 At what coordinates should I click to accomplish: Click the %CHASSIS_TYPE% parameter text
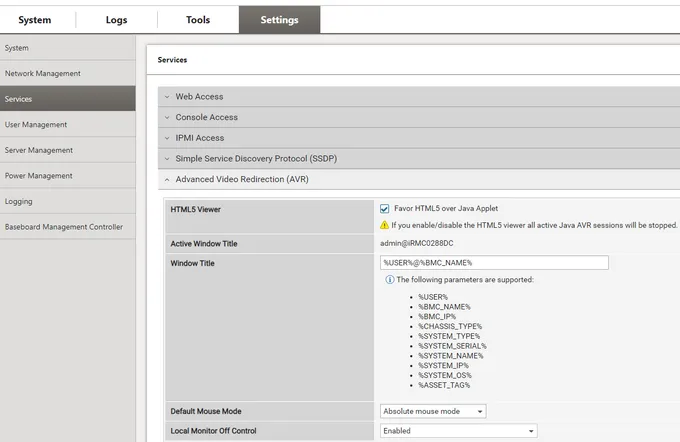point(450,326)
